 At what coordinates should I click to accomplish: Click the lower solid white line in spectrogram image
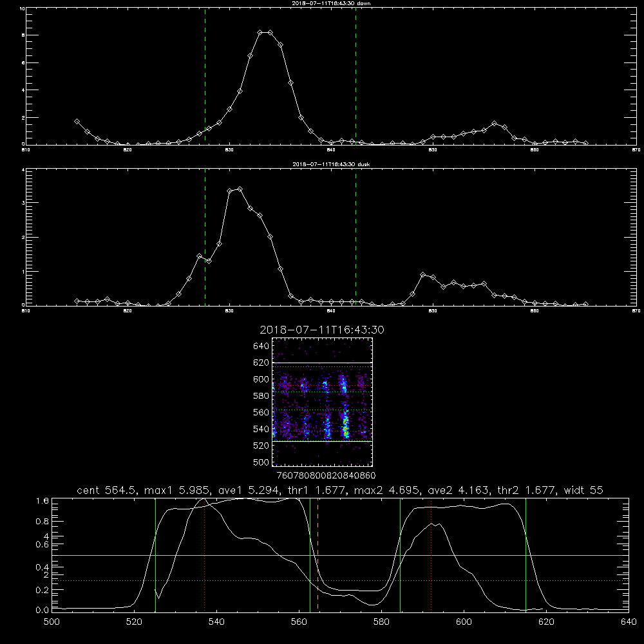point(323,441)
